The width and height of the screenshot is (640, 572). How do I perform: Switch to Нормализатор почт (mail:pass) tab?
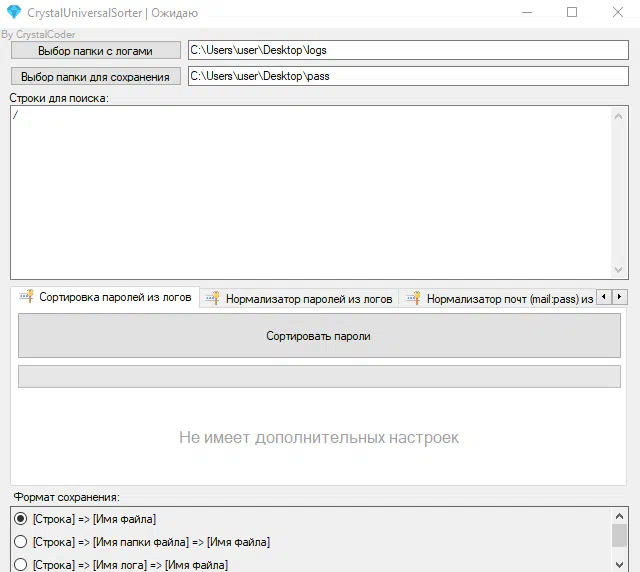(x=497, y=299)
